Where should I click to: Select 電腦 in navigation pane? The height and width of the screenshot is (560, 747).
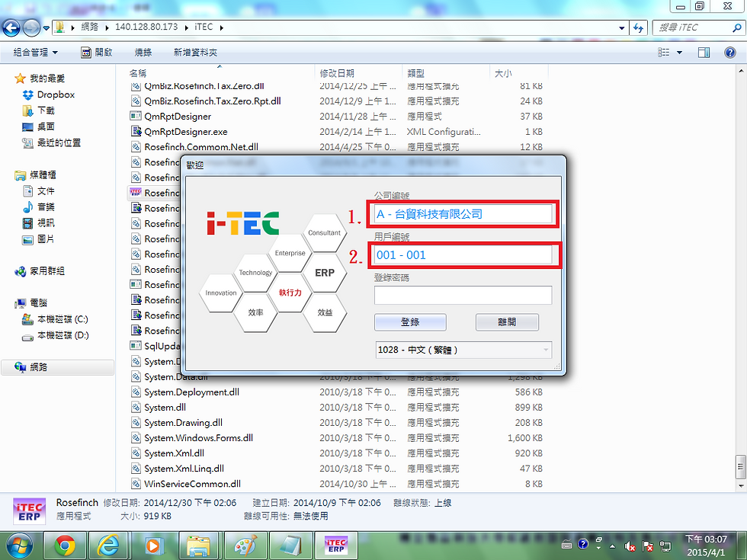[38, 303]
